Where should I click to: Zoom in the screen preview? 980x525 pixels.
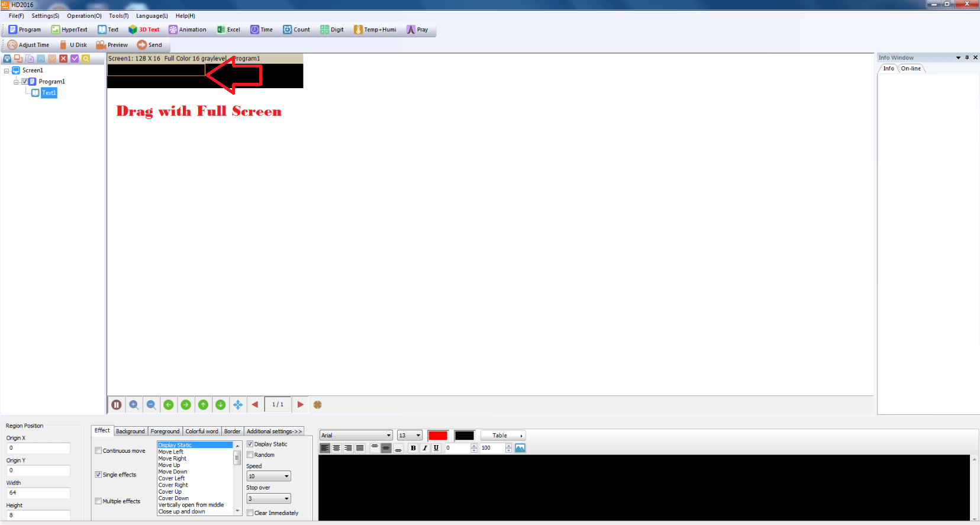coord(134,405)
